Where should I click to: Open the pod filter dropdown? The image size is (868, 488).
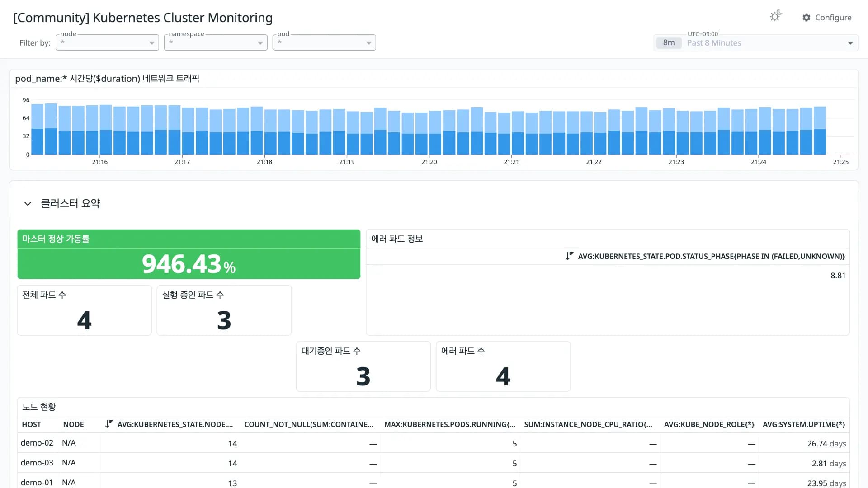coord(324,42)
